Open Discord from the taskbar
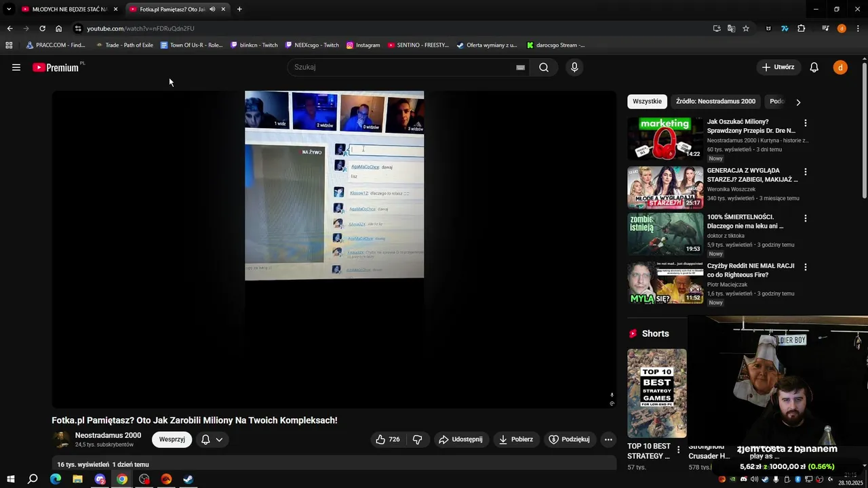 [x=100, y=479]
